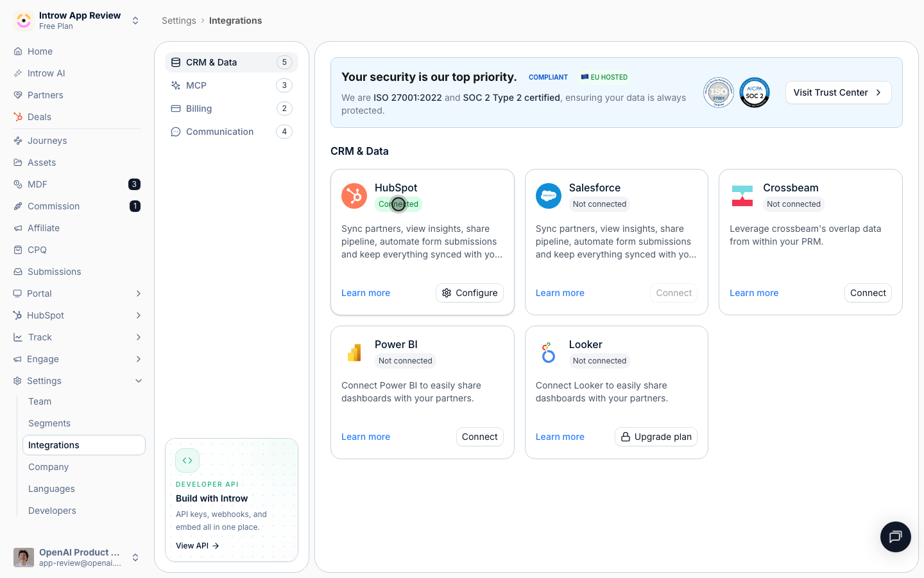
Task: Click the Salesforce Connect button
Action: pos(674,293)
